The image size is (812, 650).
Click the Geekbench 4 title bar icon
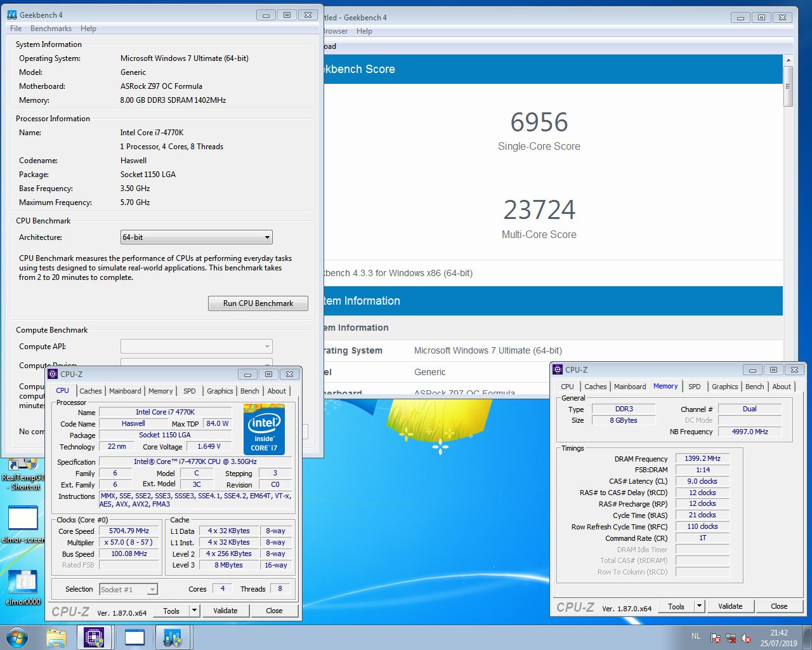click(12, 15)
